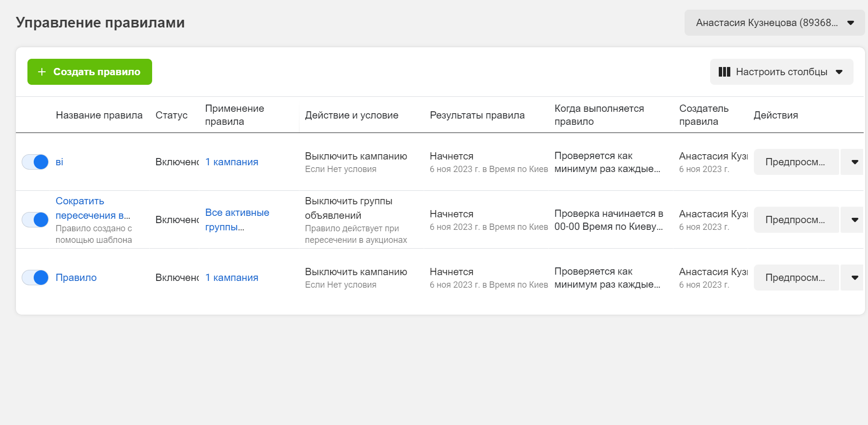
Task: Click Предпросмотр button for ві rule
Action: coord(796,162)
